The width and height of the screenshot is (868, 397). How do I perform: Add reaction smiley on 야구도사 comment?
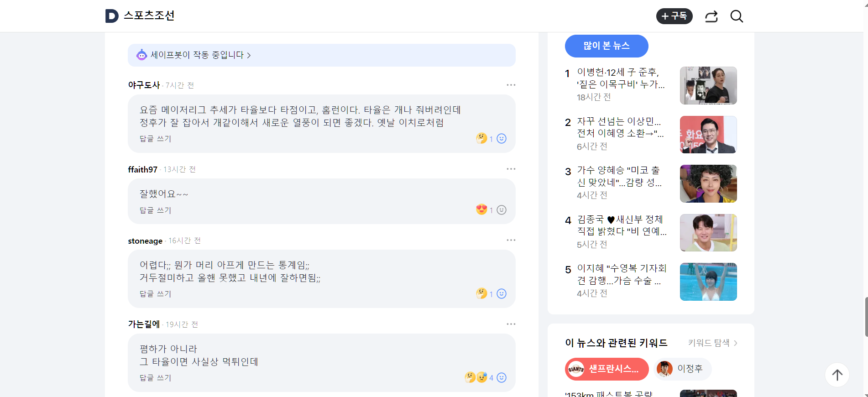[x=502, y=139]
